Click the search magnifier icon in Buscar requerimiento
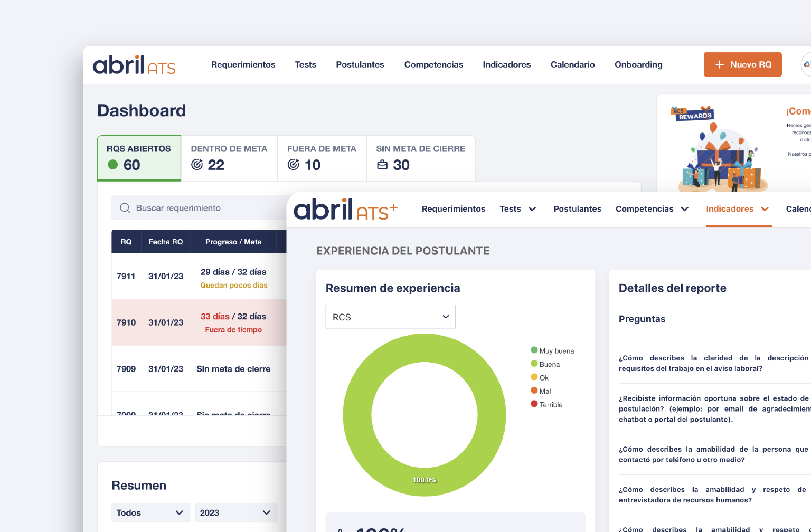This screenshot has height=532, width=811. click(x=125, y=208)
